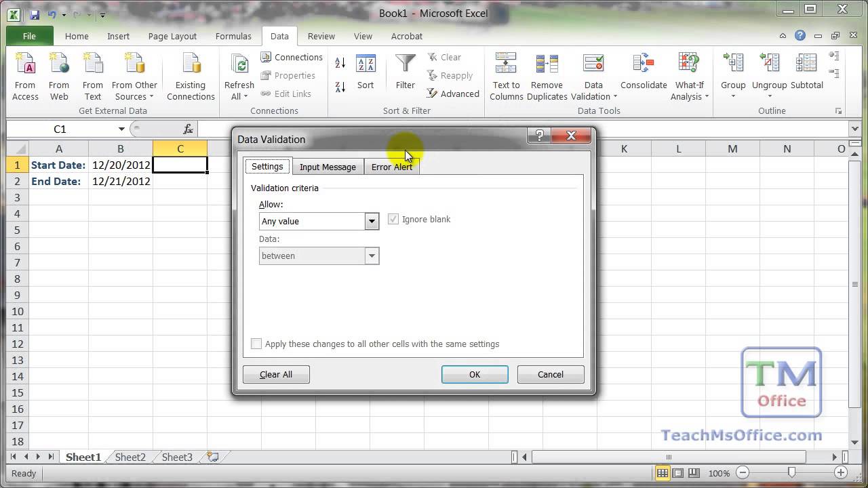Viewport: 868px width, 488px height.
Task: Click the Subtotal command
Action: tap(807, 73)
